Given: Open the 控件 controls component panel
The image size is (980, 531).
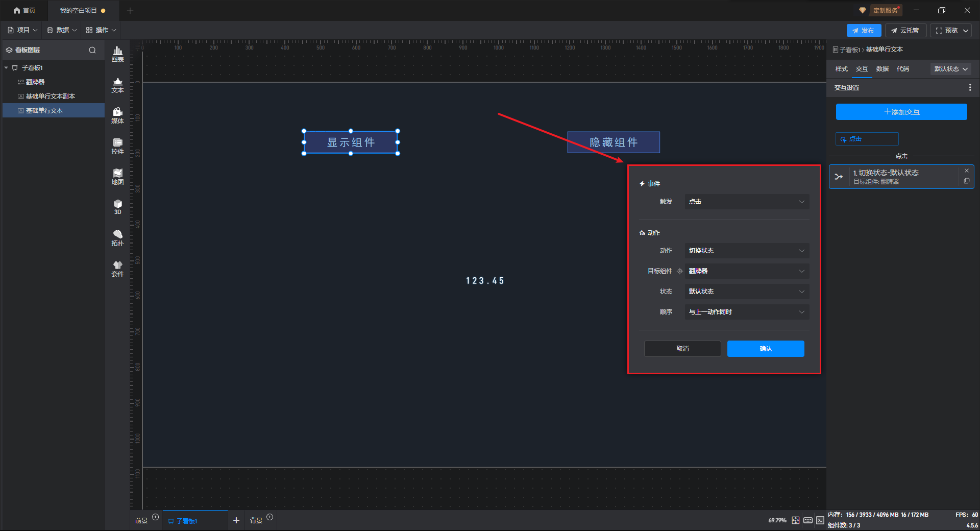Looking at the screenshot, I should pos(117,146).
